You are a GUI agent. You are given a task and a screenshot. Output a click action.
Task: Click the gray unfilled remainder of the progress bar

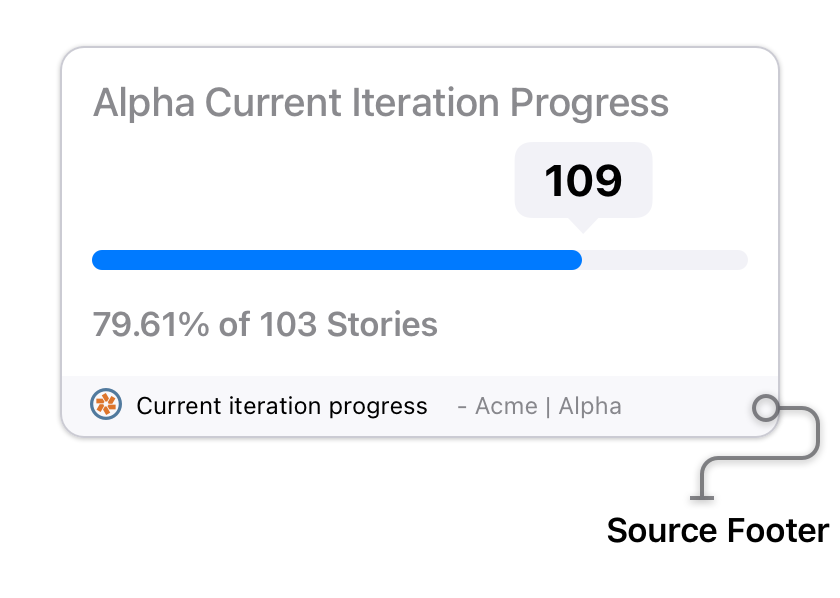pos(665,260)
